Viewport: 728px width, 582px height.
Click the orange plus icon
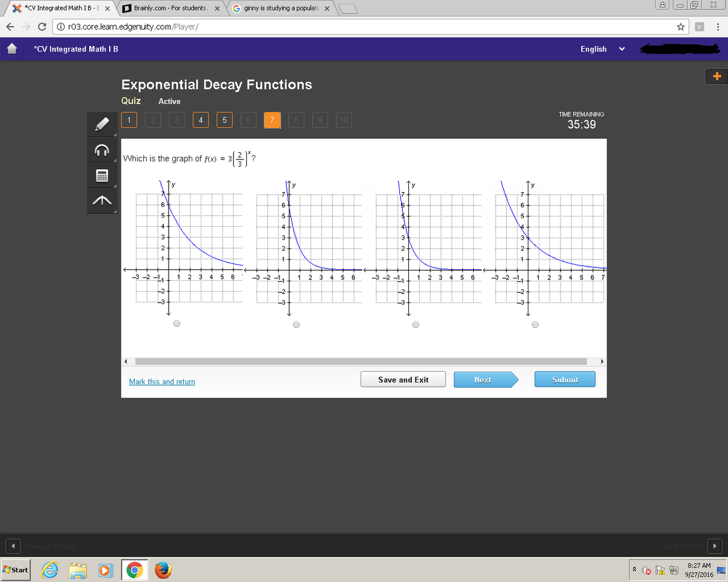[x=716, y=76]
